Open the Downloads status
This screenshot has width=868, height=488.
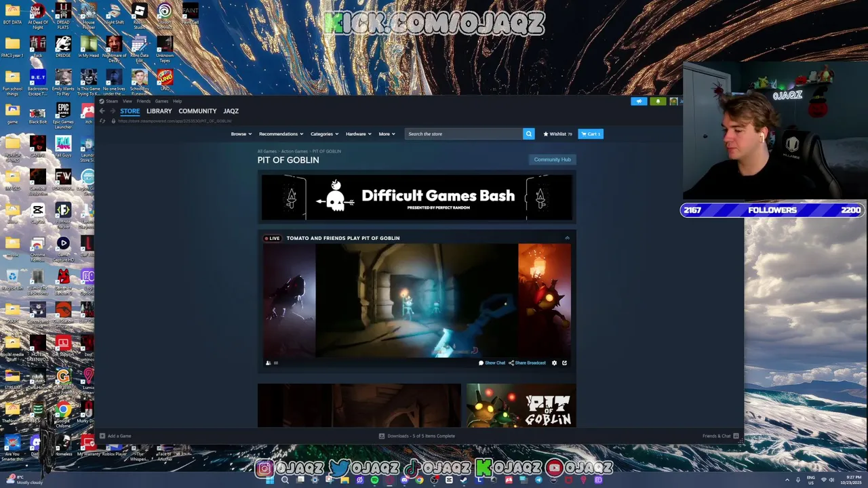coord(417,436)
